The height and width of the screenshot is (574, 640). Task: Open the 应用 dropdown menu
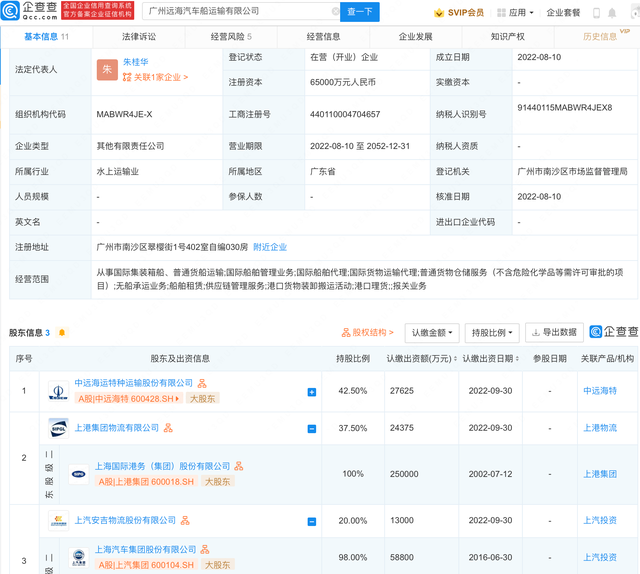521,13
